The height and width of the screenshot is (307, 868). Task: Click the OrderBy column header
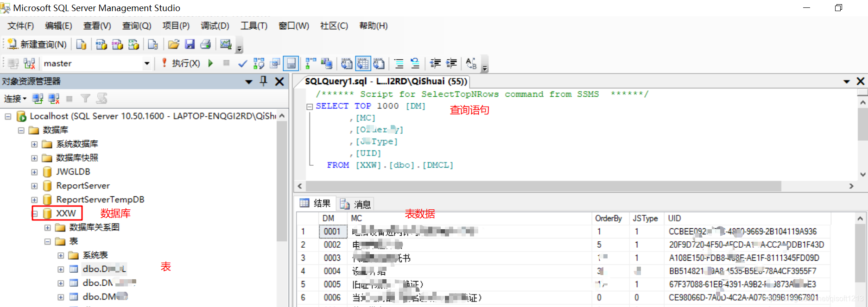(x=610, y=218)
